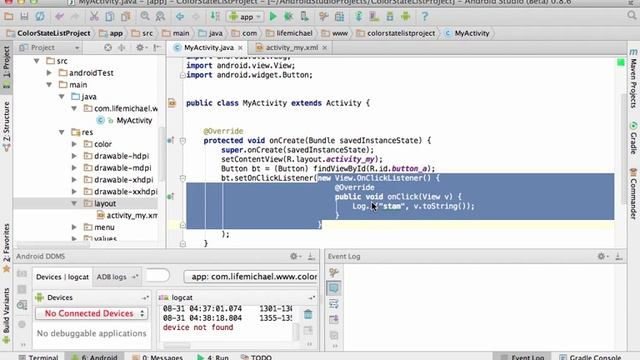Open the app run configuration dropdown
The image size is (640, 360).
(245, 17)
